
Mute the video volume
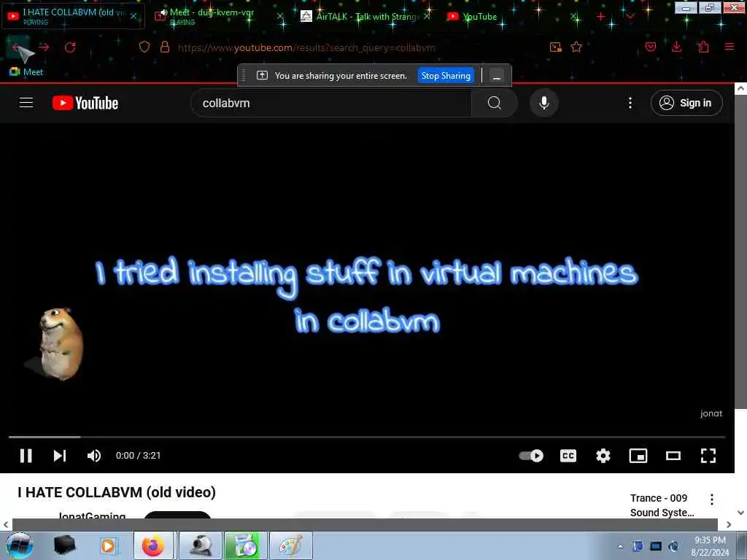94,456
